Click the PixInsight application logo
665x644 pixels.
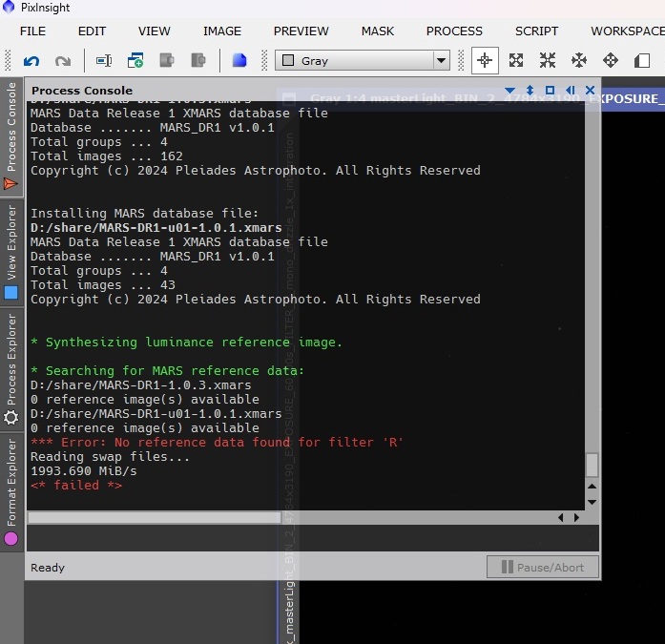coord(9,8)
